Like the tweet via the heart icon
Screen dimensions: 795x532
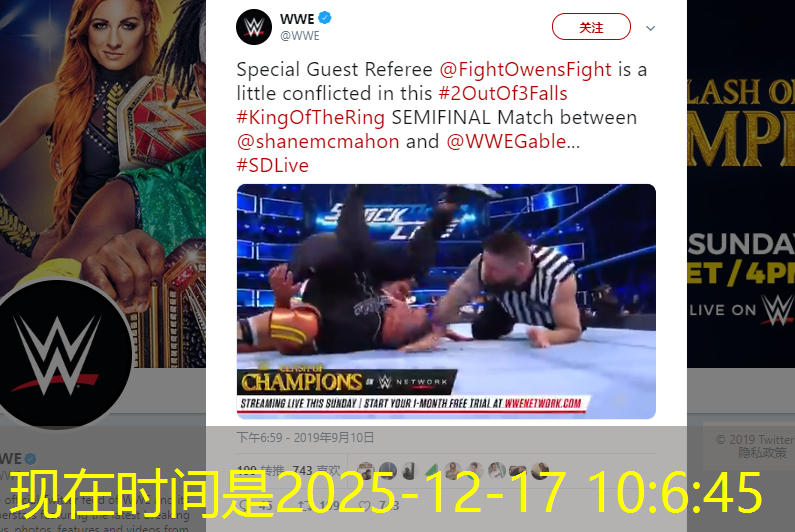(x=363, y=505)
